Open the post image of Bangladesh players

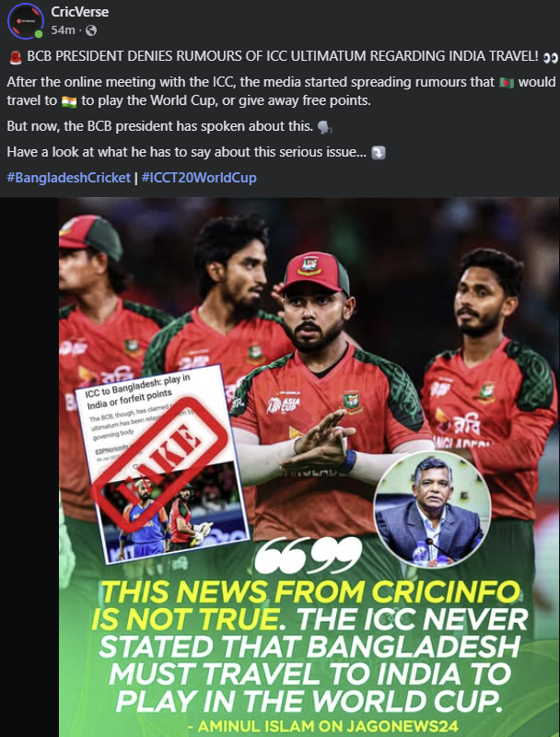309,467
